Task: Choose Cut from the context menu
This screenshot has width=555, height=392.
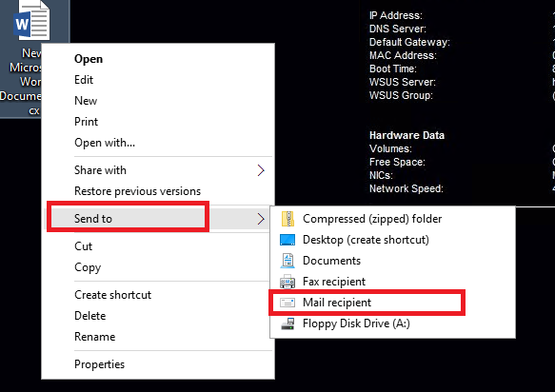Action: (83, 246)
